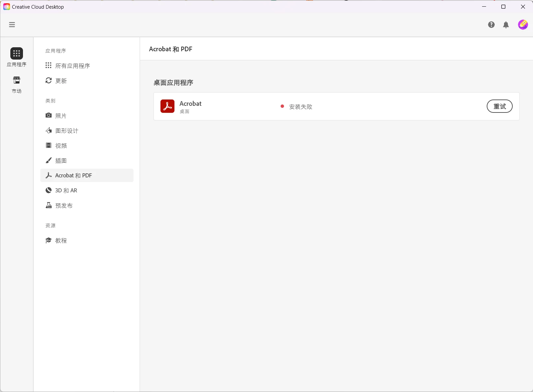Select the 插图 category

point(87,160)
